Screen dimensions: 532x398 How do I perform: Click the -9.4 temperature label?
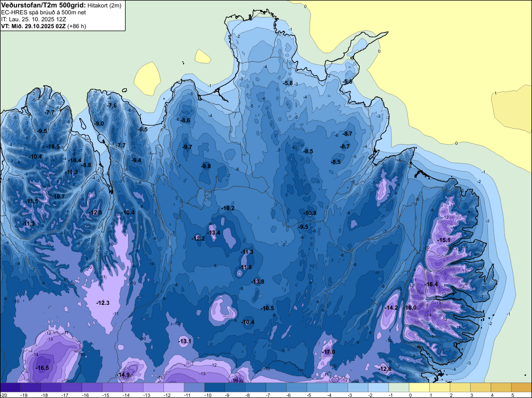pyautogui.click(x=136, y=160)
